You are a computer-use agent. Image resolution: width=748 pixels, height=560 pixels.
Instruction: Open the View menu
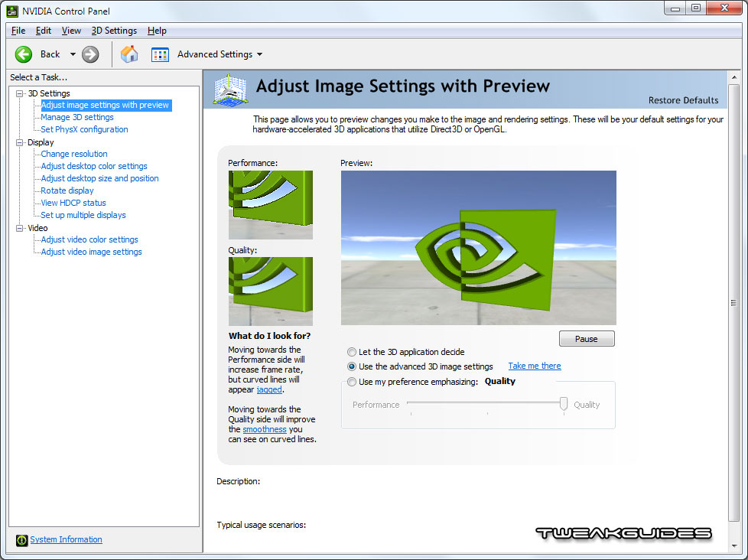pos(71,31)
